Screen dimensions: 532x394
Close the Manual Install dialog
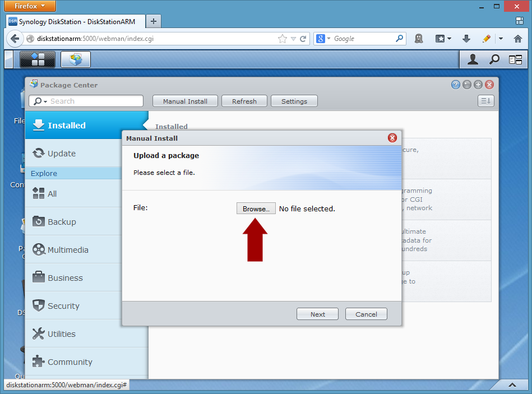(392, 138)
